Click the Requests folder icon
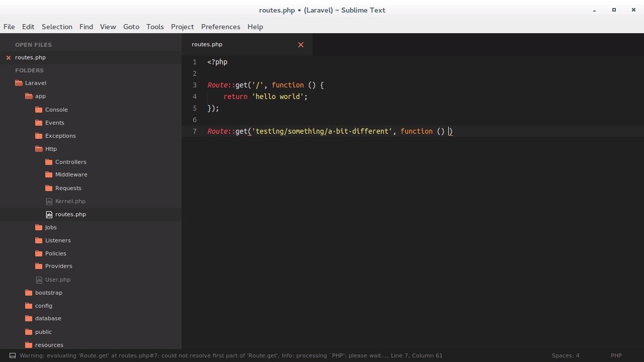 pyautogui.click(x=49, y=188)
